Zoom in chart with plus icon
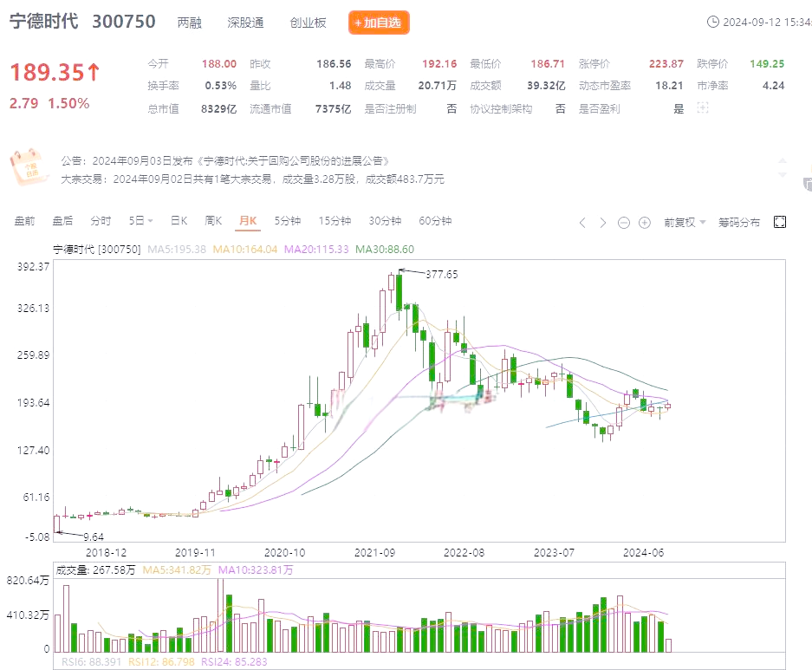This screenshot has width=812, height=670. click(x=644, y=223)
